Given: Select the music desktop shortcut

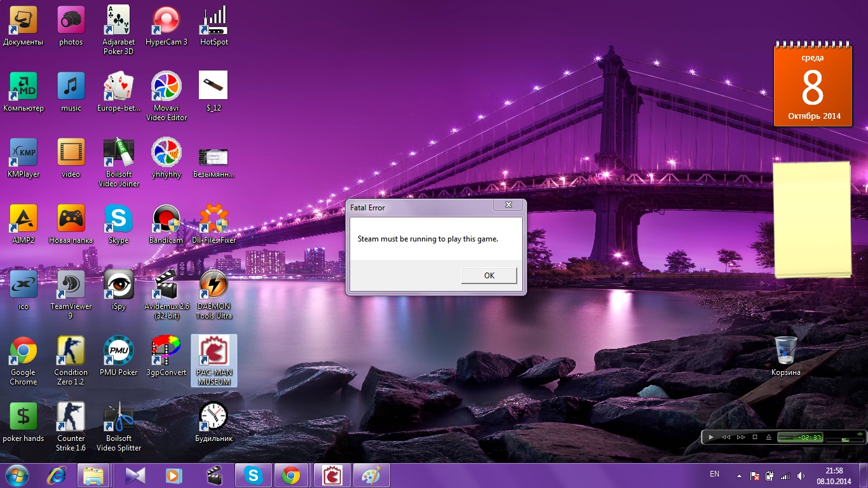Looking at the screenshot, I should (x=71, y=92).
